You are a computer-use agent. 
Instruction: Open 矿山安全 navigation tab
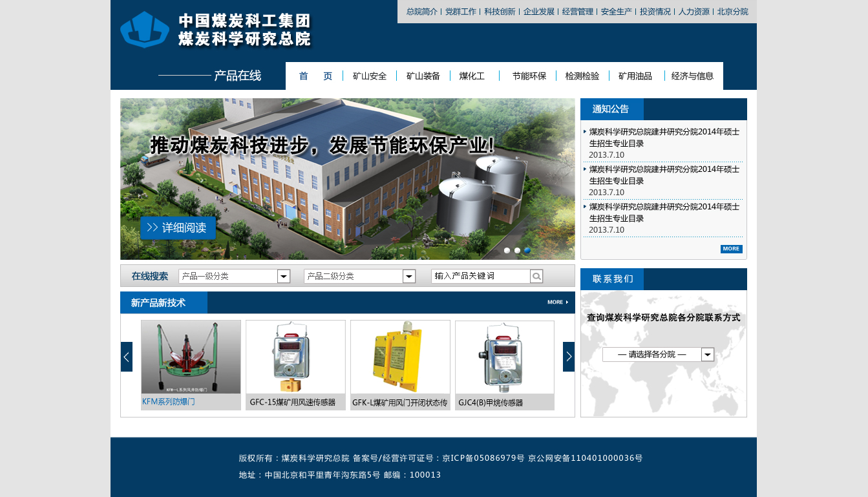coord(370,76)
